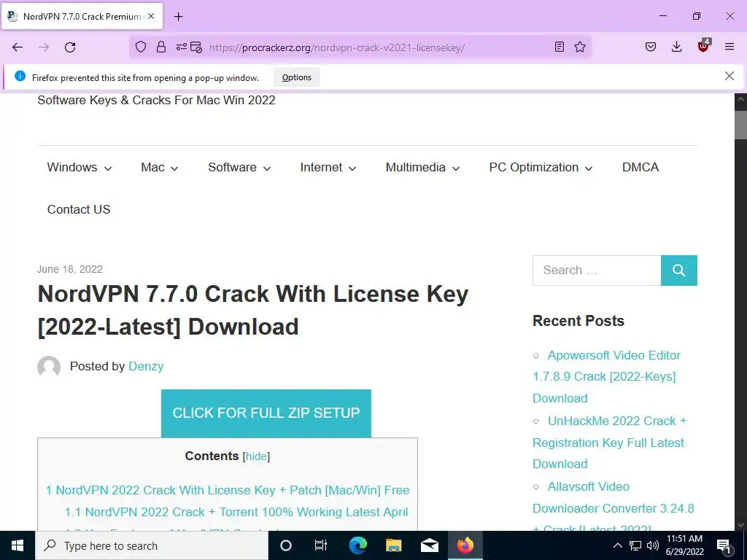The height and width of the screenshot is (560, 747).
Task: Select the NordVPN 7.7.0 Crack tab
Action: 82,16
